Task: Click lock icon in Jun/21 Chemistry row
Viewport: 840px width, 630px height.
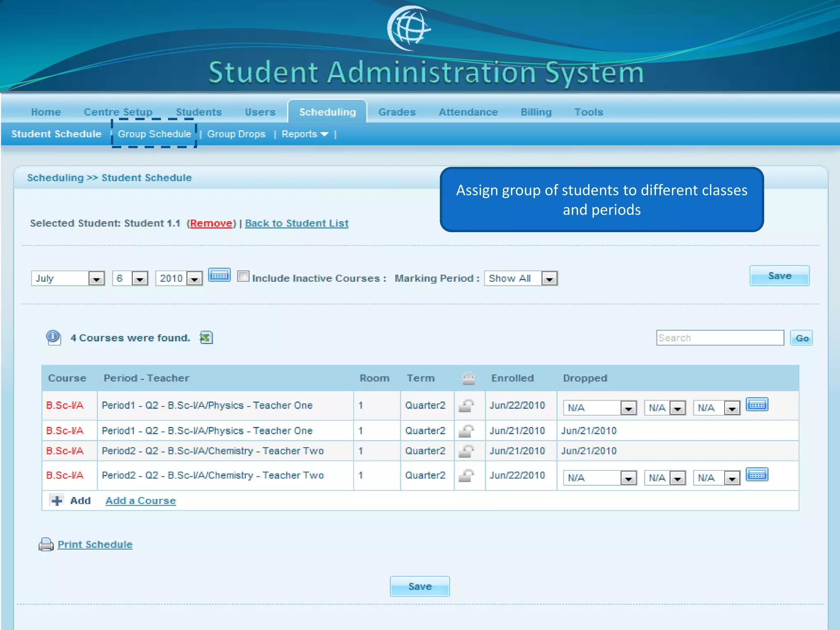Action: tap(466, 451)
